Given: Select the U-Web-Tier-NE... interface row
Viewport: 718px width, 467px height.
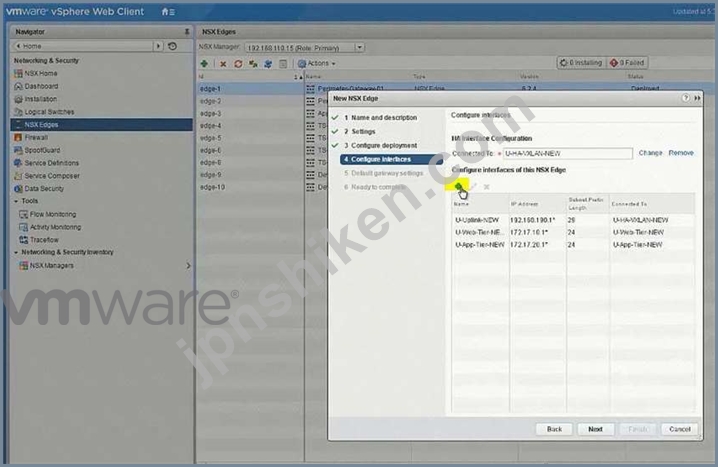Looking at the screenshot, I should pos(573,233).
